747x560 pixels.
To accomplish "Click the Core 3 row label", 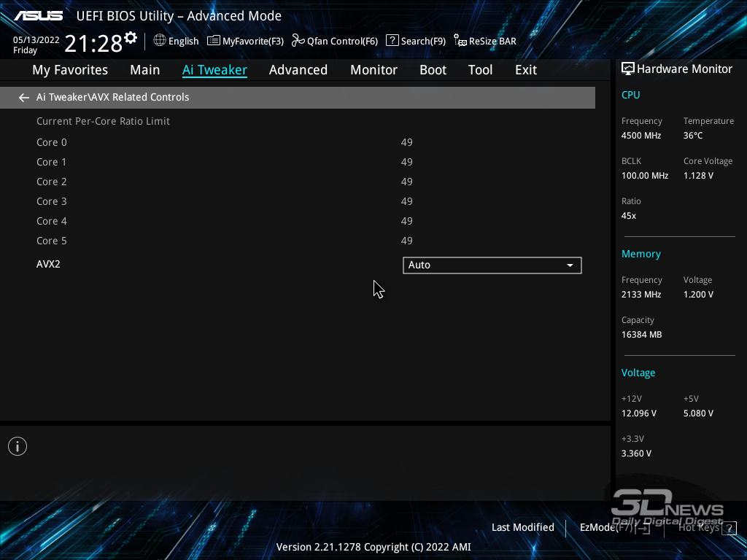I will pyautogui.click(x=52, y=201).
